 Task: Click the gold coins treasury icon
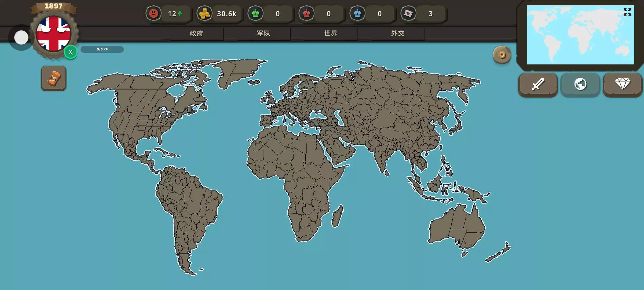204,13
